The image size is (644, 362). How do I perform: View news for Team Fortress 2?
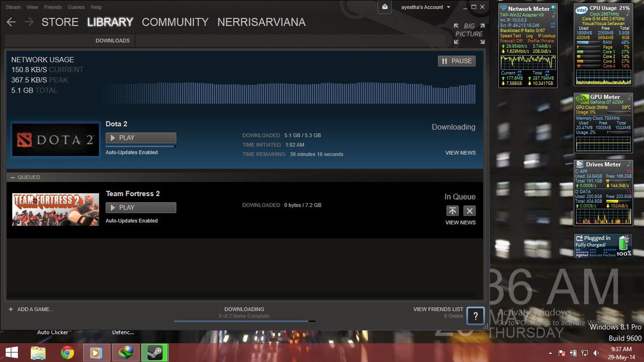460,223
